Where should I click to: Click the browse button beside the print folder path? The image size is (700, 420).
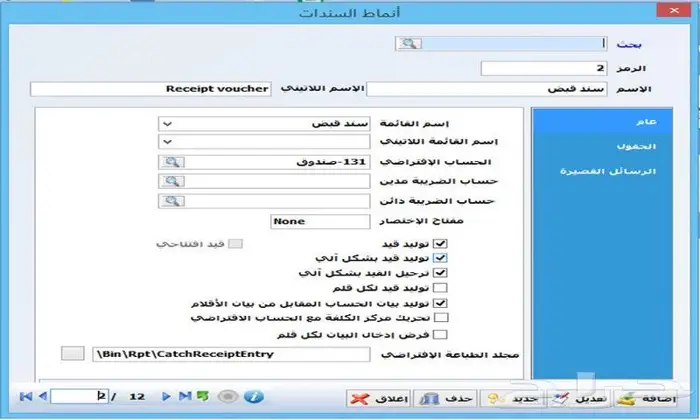pos(72,353)
